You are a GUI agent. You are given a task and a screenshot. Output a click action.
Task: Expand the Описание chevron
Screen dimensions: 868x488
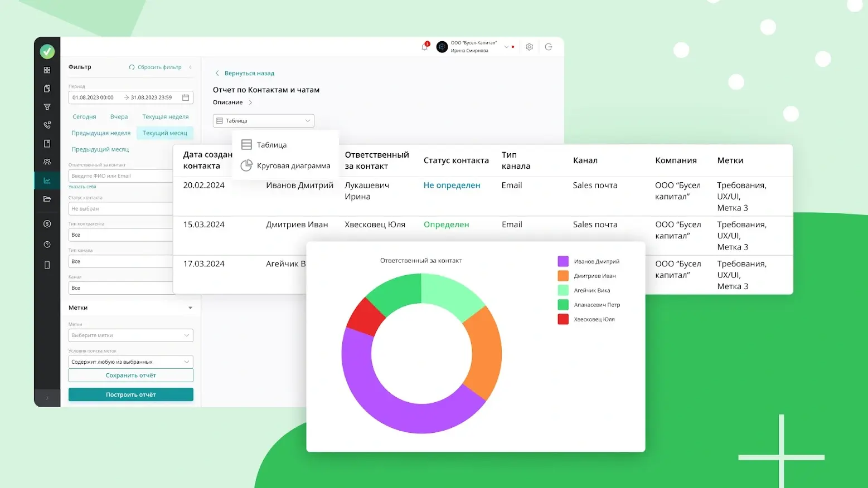point(250,103)
